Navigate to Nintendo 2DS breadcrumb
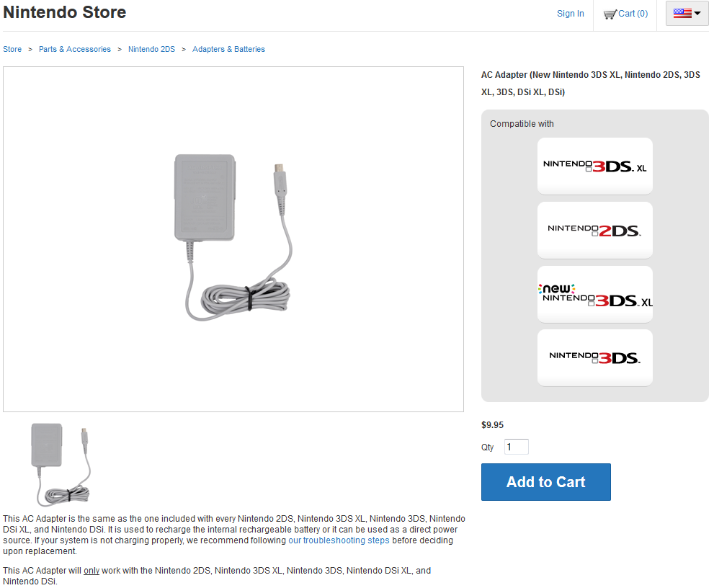The width and height of the screenshot is (714, 588). (151, 49)
